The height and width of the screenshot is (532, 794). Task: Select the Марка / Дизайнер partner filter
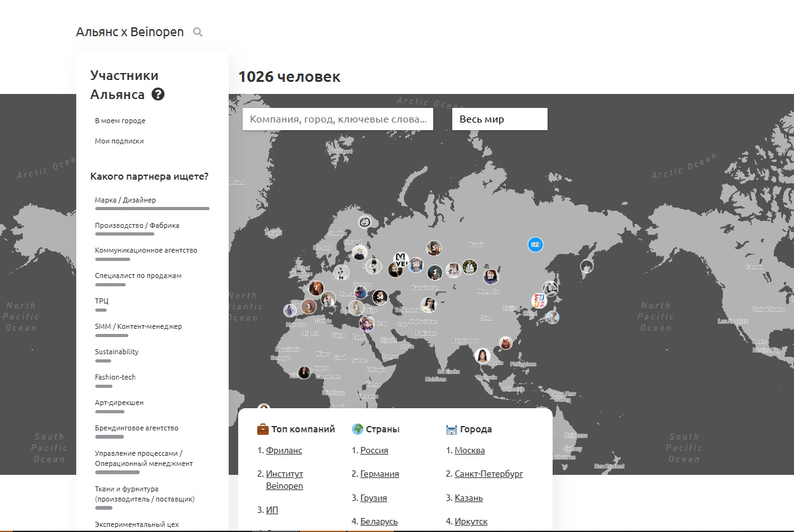point(125,200)
